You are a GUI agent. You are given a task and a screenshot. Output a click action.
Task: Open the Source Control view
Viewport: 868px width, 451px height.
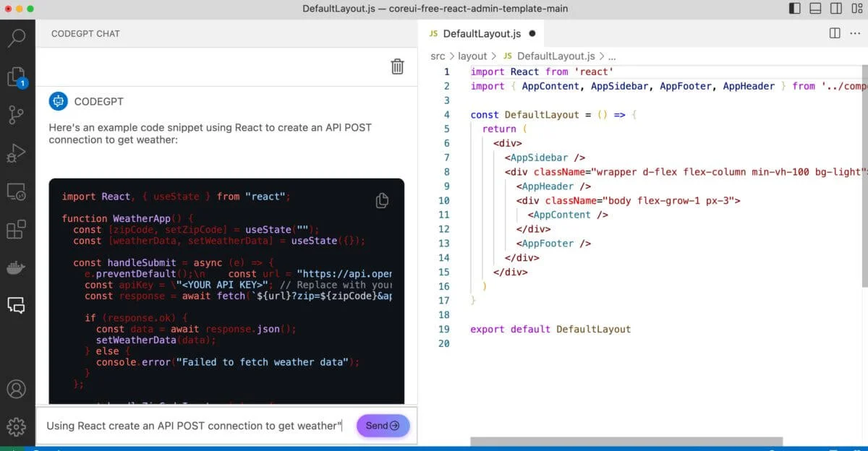[x=16, y=115]
